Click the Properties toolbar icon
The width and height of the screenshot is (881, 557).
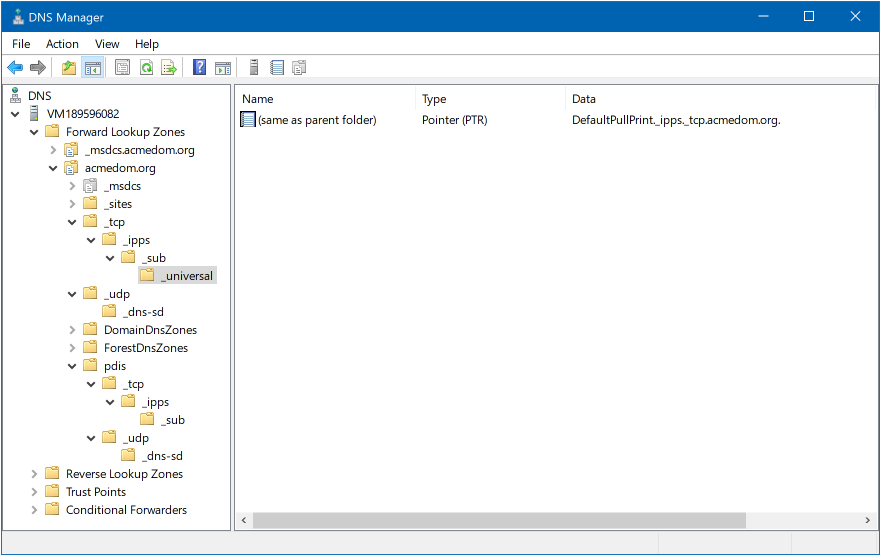click(x=122, y=68)
